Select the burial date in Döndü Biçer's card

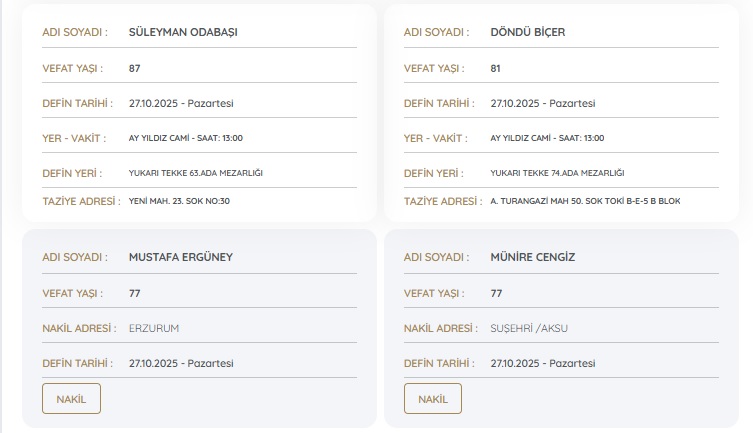tap(543, 103)
